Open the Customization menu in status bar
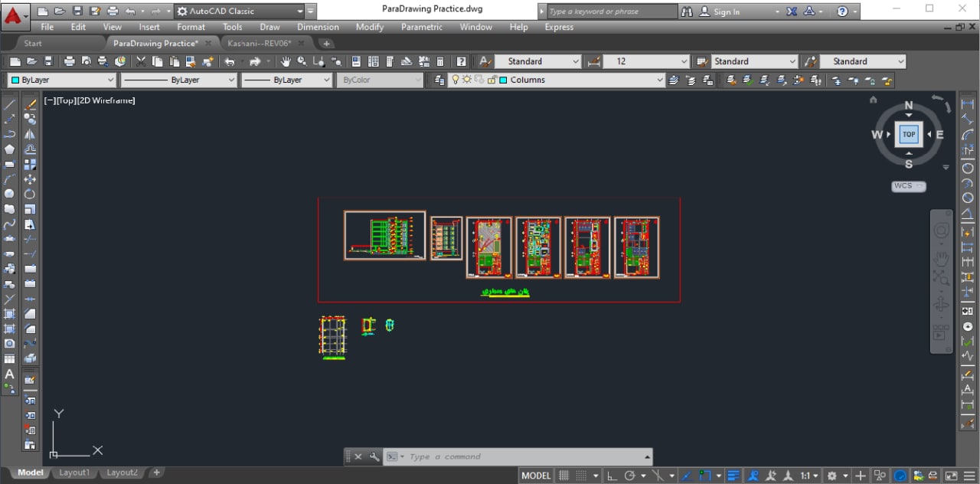 click(x=969, y=476)
